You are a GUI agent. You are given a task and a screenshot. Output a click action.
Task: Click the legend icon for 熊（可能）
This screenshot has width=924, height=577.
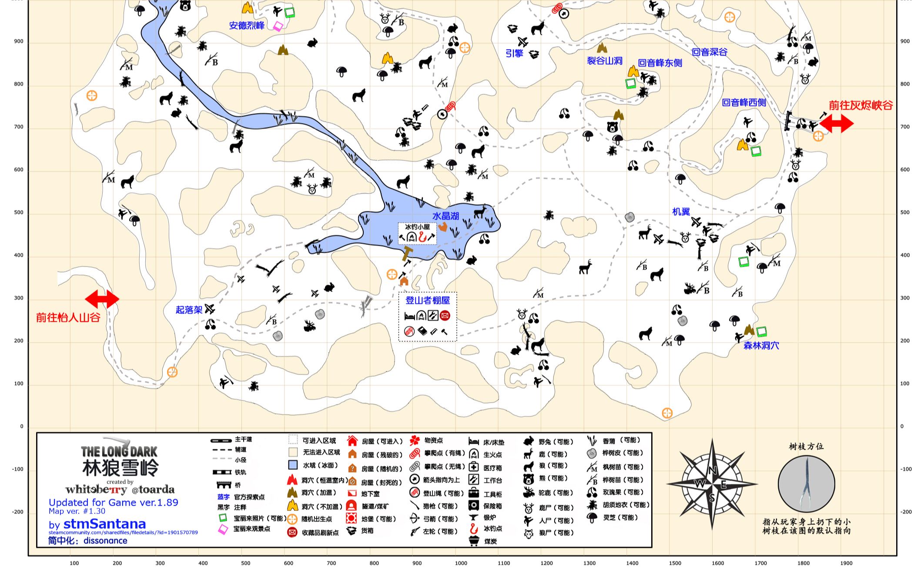pos(529,479)
